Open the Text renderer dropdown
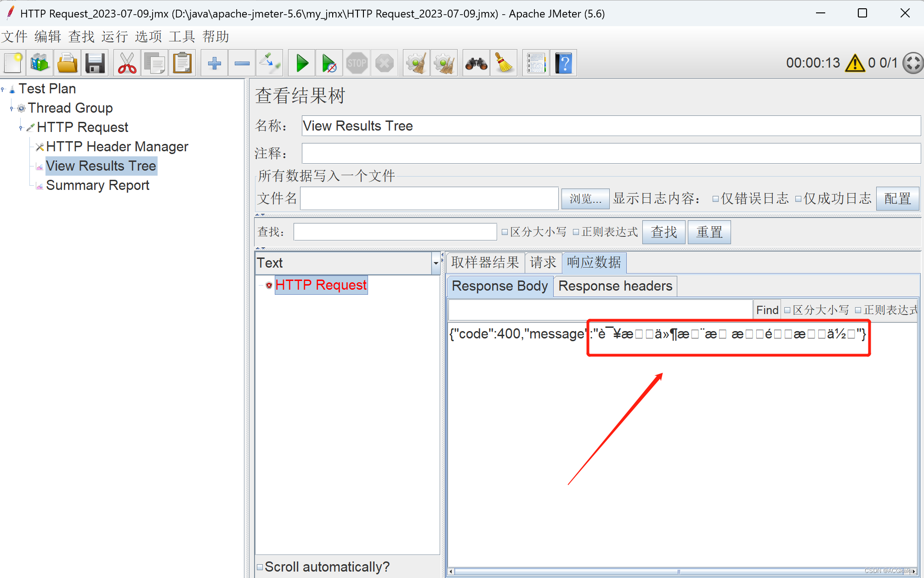 [436, 263]
